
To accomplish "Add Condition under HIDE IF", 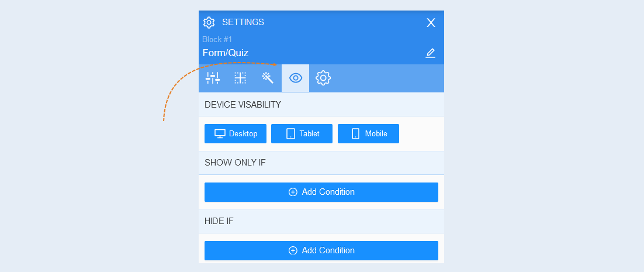I will (x=321, y=250).
